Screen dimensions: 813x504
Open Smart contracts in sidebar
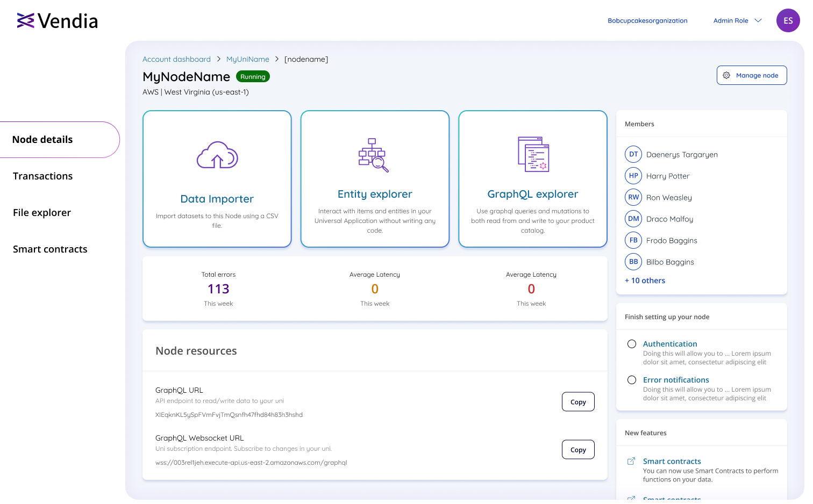(x=50, y=249)
